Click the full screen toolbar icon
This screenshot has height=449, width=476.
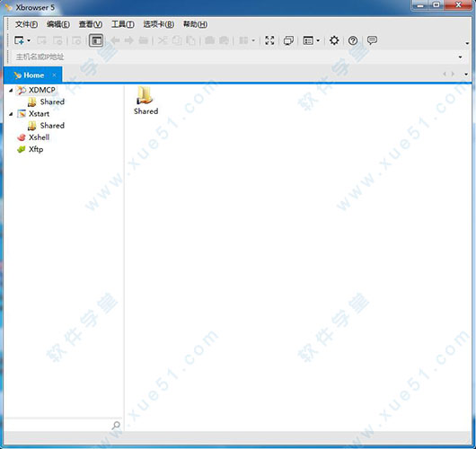(269, 40)
